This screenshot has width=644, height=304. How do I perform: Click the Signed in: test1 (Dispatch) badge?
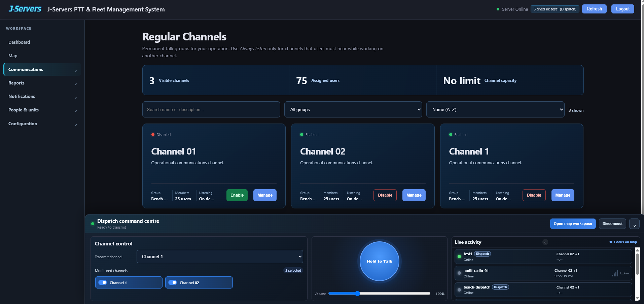(x=555, y=9)
